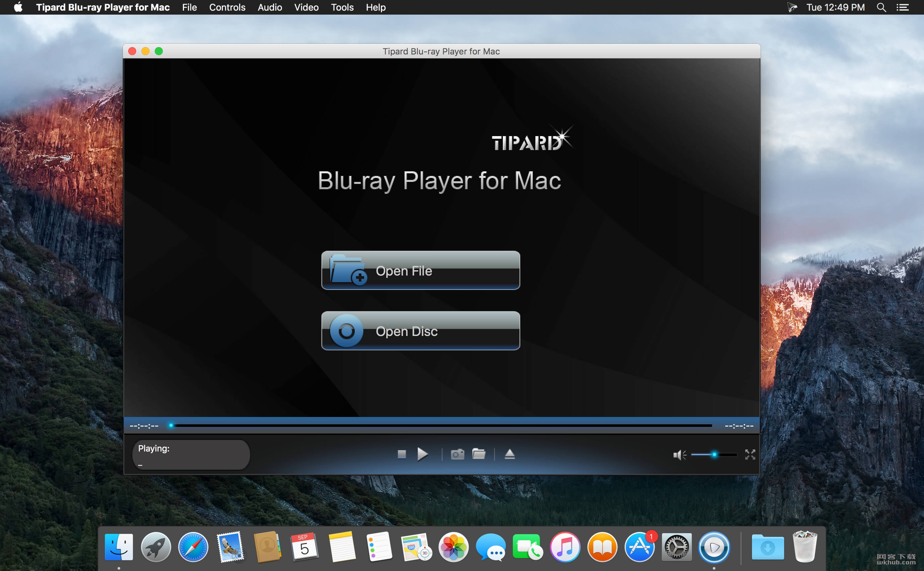This screenshot has width=924, height=571.
Task: Open the Video menu
Action: click(x=306, y=7)
